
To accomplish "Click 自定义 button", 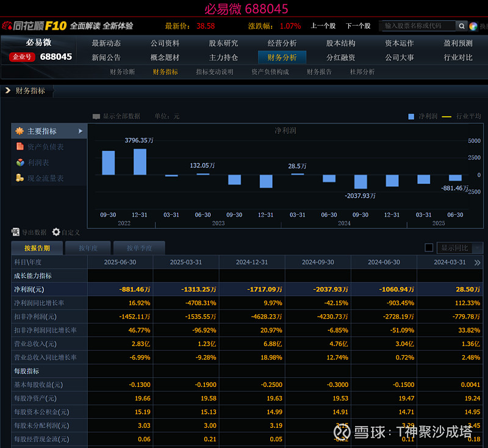I will click(x=66, y=233).
